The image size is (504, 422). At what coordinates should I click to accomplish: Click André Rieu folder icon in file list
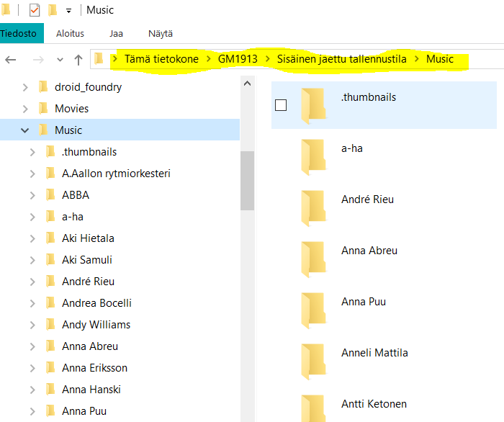pyautogui.click(x=314, y=208)
